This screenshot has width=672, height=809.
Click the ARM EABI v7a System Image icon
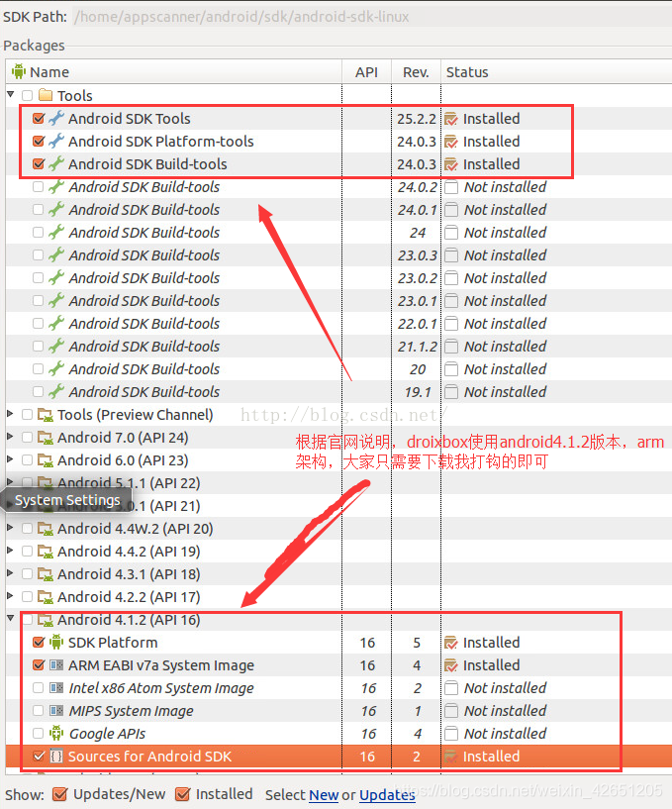click(x=56, y=665)
